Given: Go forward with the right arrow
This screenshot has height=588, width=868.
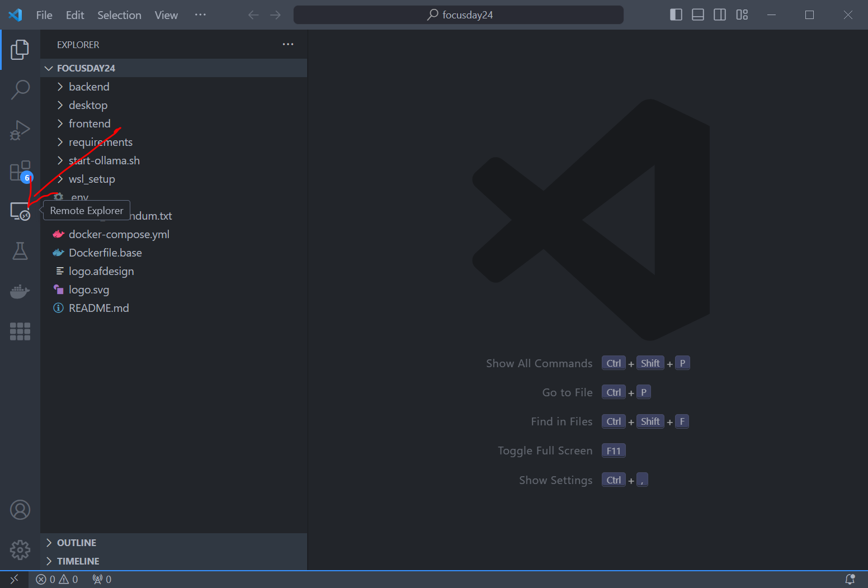Looking at the screenshot, I should point(275,15).
